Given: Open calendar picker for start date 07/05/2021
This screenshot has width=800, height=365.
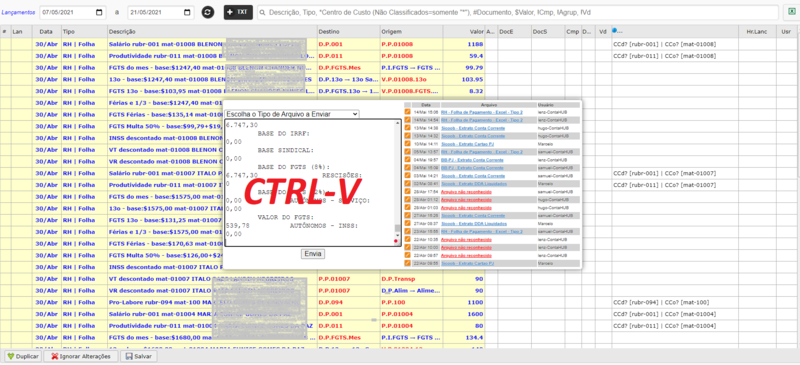Looking at the screenshot, I should tap(99, 12).
